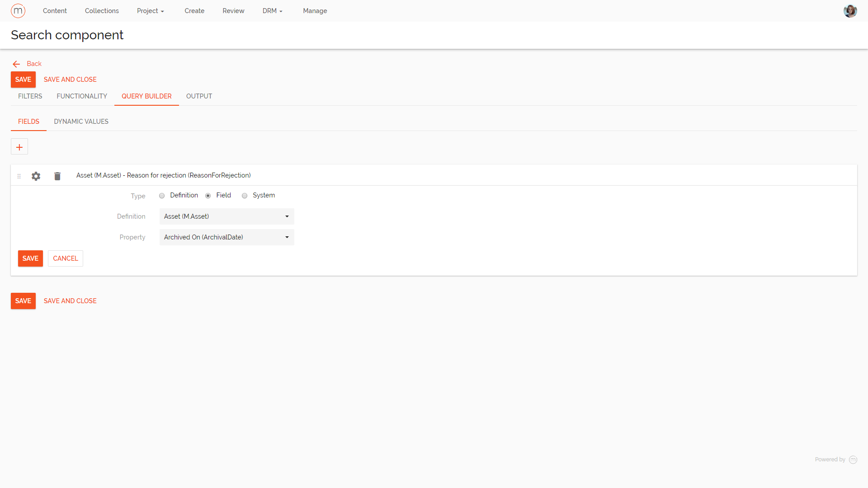This screenshot has height=488, width=868.
Task: Open the home logo in the top bar
Action: (x=18, y=10)
